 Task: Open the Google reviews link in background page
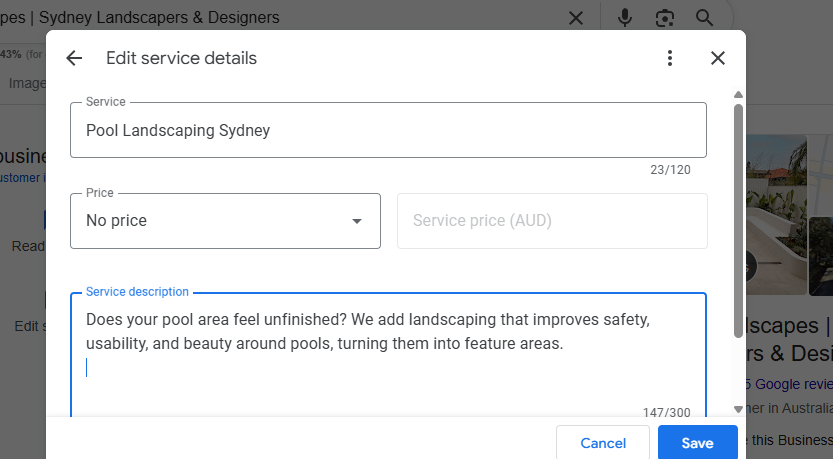788,384
